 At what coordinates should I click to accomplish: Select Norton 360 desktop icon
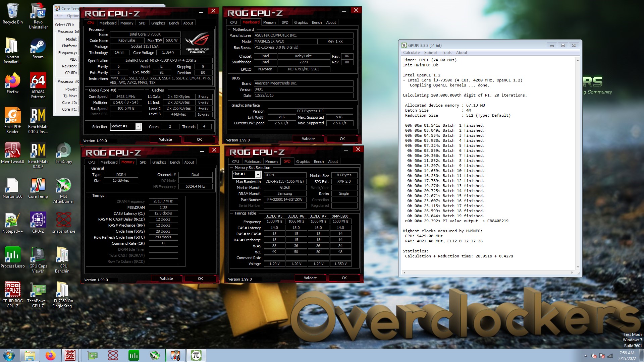[13, 188]
